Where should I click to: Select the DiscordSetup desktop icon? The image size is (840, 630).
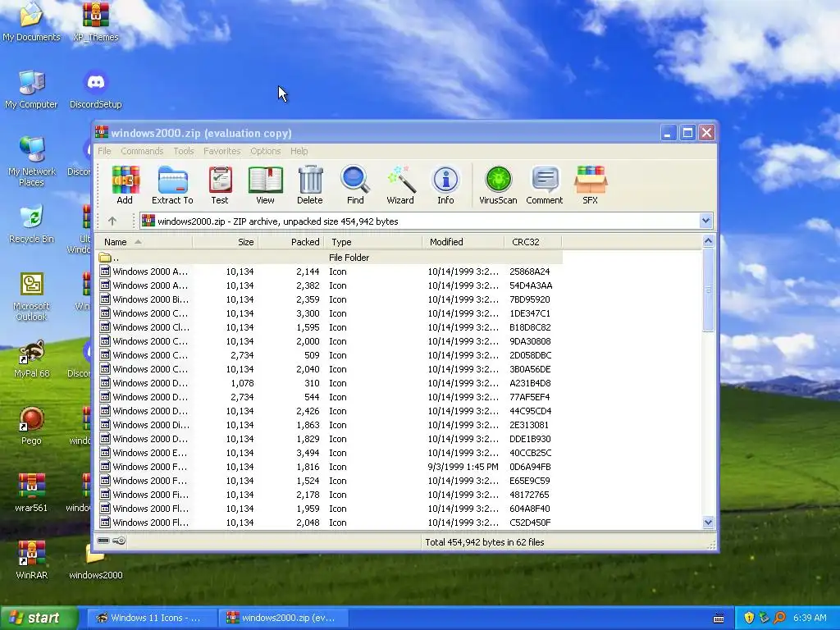pos(95,90)
